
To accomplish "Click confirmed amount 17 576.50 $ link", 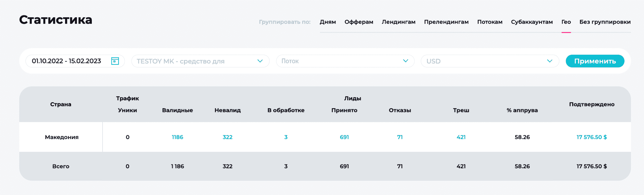I will pos(591,137).
